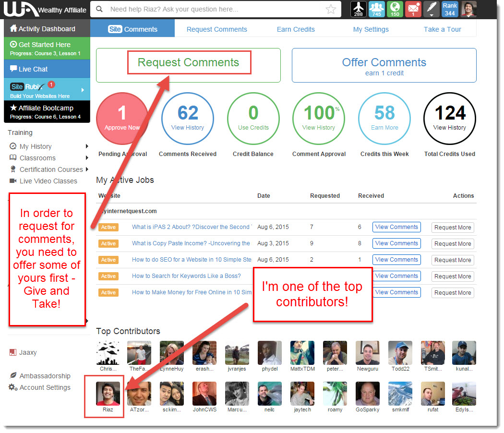Open the mail icon showing 1
The width and height of the screenshot is (504, 433).
point(413,9)
